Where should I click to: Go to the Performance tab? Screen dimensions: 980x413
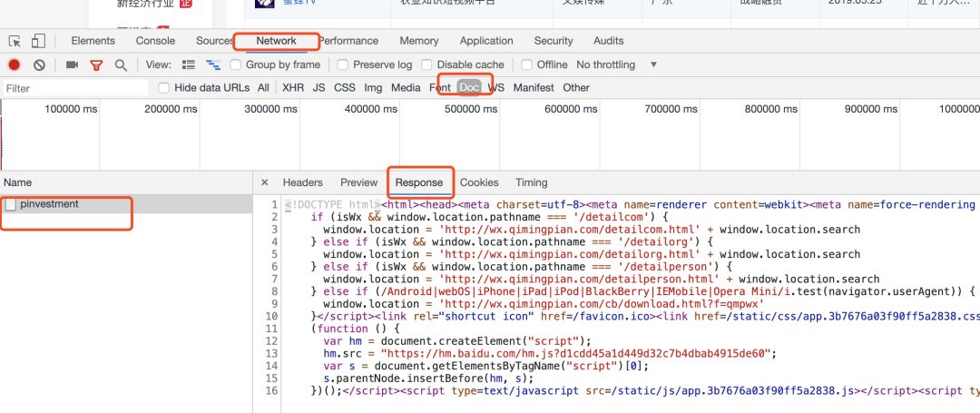(x=348, y=41)
